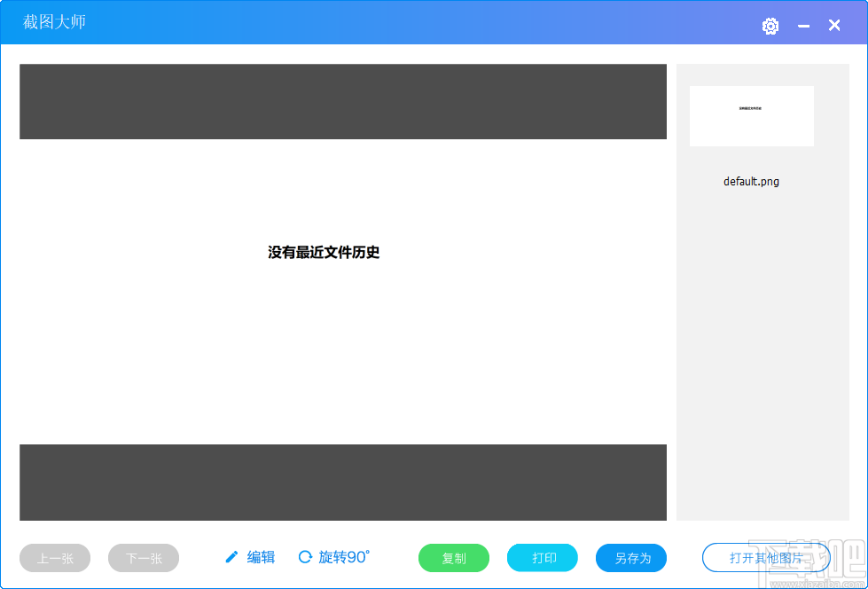The width and height of the screenshot is (868, 589).
Task: Close the 截图大师 application
Action: 833,26
